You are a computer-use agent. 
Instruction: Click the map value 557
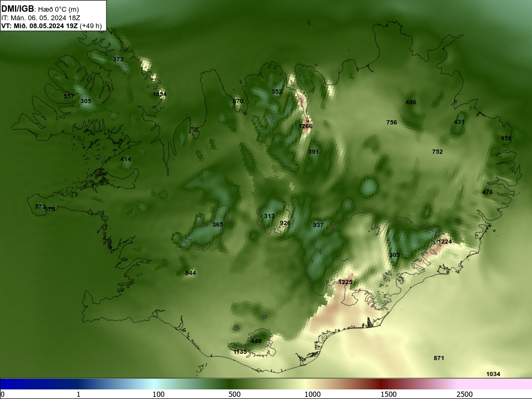69,96
